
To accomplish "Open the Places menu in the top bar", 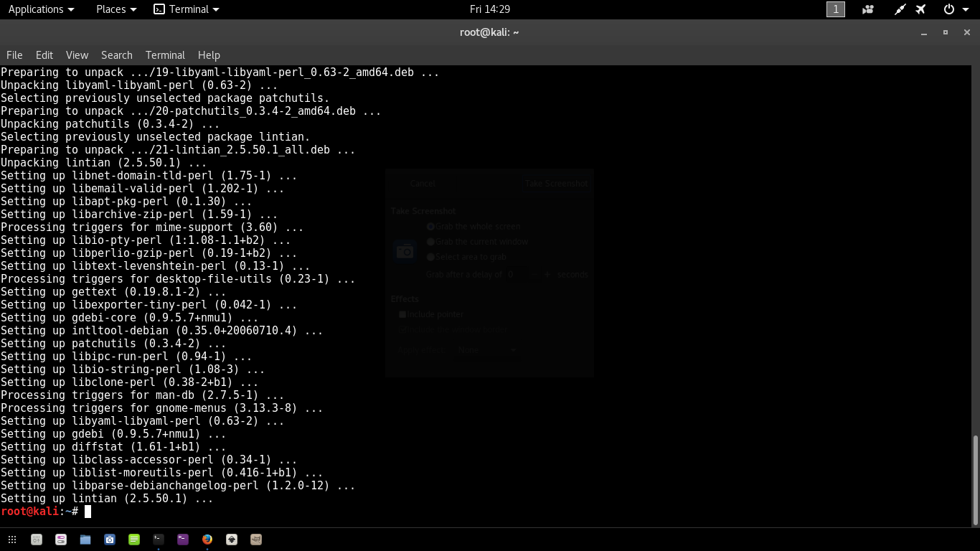I will (115, 9).
